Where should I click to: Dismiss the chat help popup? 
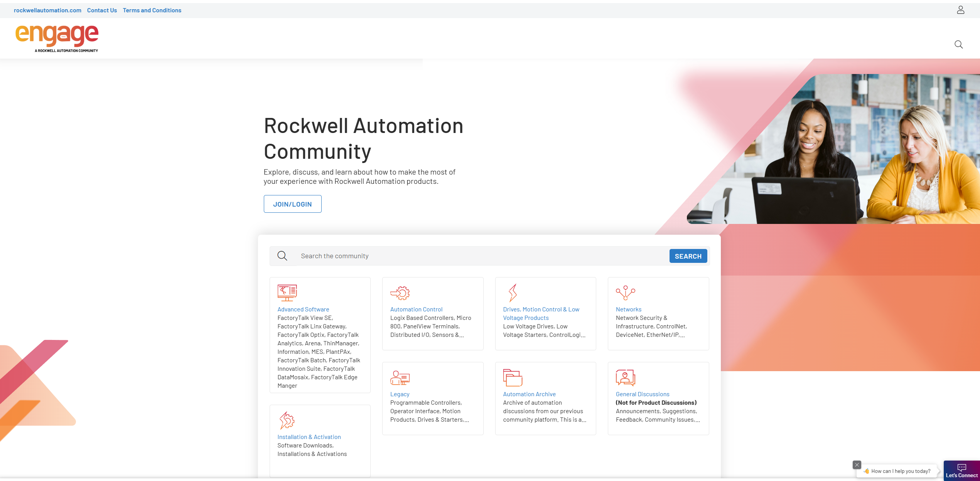[x=857, y=465]
